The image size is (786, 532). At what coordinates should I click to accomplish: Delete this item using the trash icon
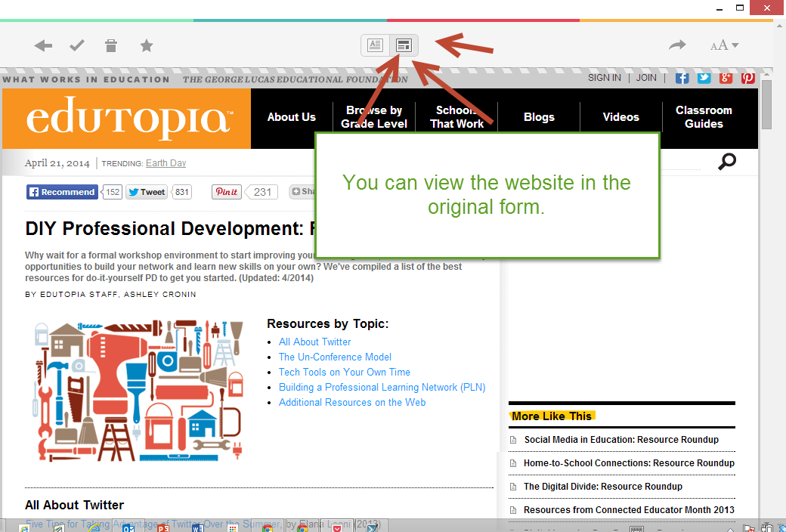tap(111, 45)
